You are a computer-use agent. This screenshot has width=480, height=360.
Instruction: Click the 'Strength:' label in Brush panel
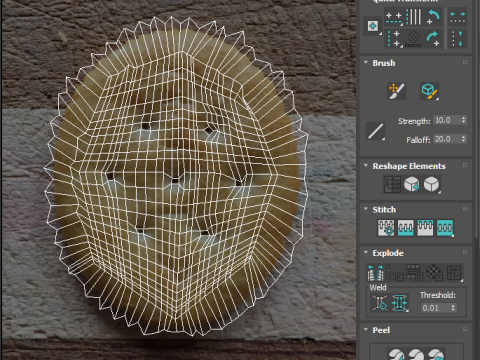(x=414, y=121)
